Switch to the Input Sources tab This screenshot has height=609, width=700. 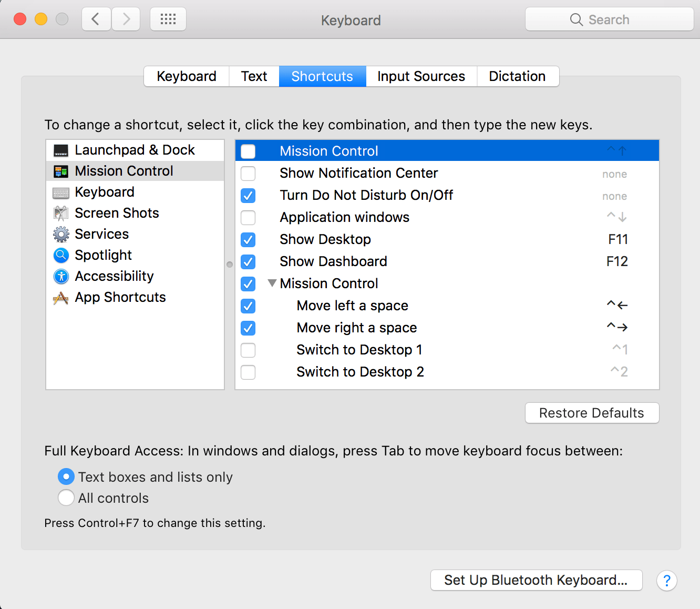coord(421,76)
